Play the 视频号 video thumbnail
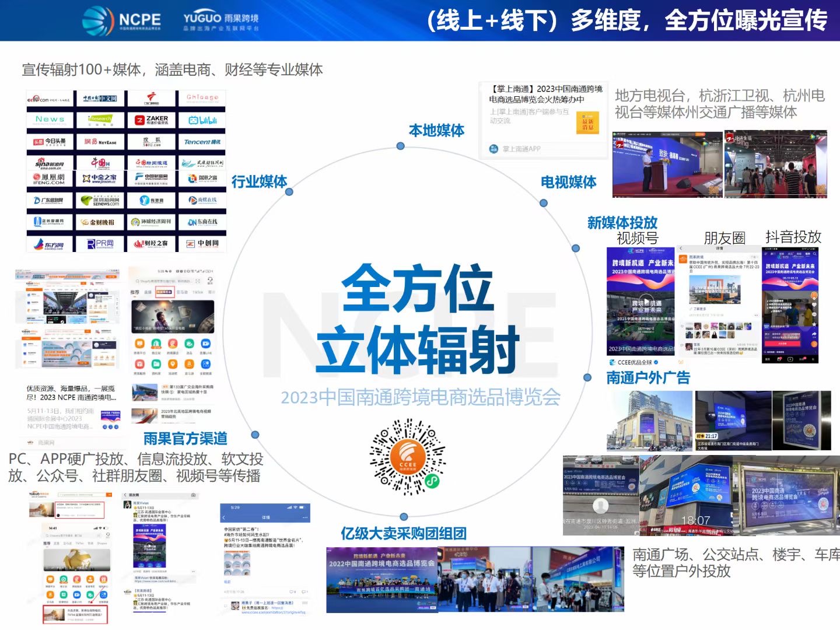Viewport: 840px width, 630px height. point(647,300)
